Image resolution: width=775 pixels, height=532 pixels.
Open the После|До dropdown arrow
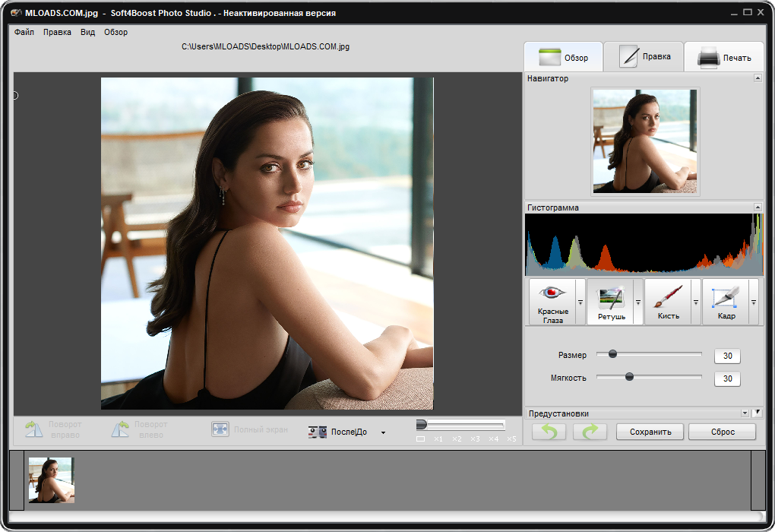click(383, 432)
